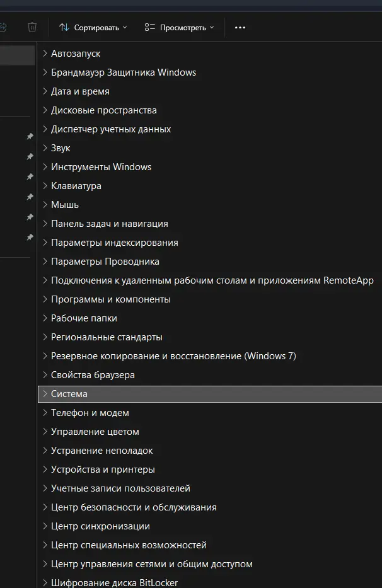382x588 pixels.
Task: Select Резервное копирование и восстановление (Windows 7)
Action: (173, 356)
